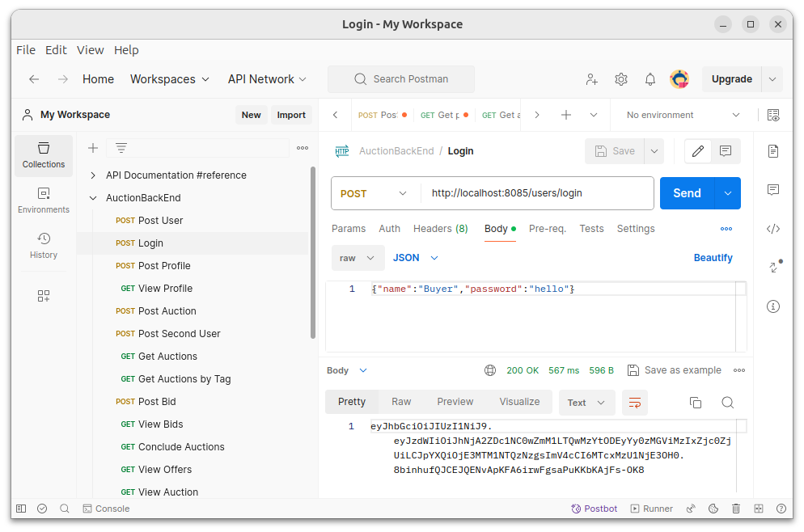Click the plus icon to create a collection
Image resolution: width=804 pixels, height=532 pixels.
click(x=93, y=148)
